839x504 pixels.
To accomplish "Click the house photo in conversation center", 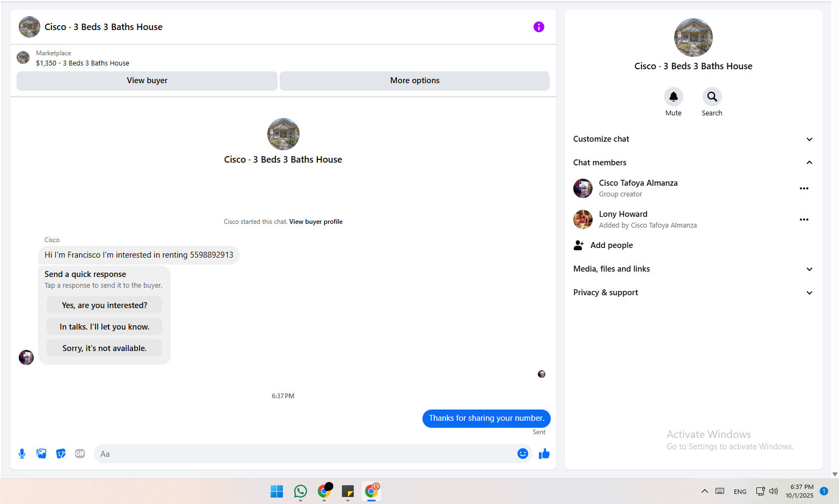I will [283, 134].
